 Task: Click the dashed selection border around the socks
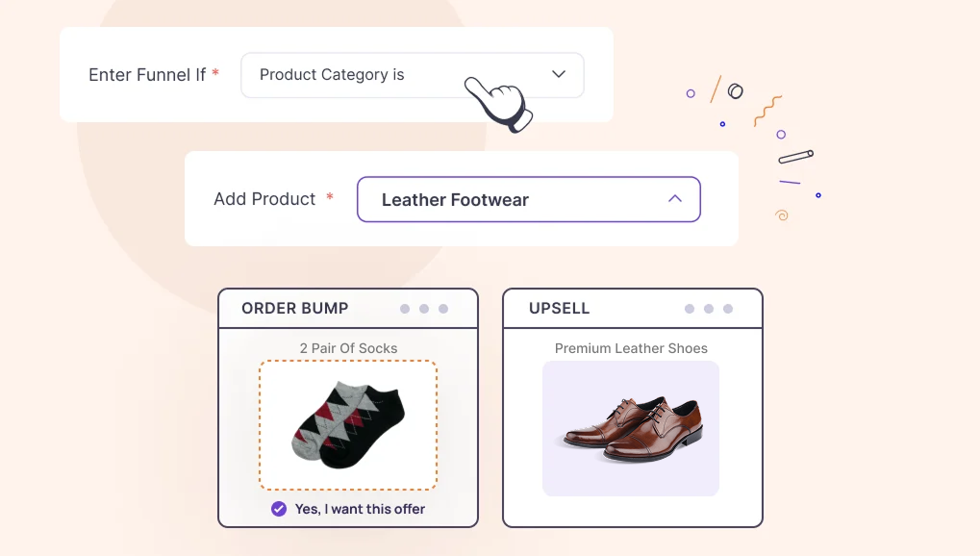coord(348,363)
